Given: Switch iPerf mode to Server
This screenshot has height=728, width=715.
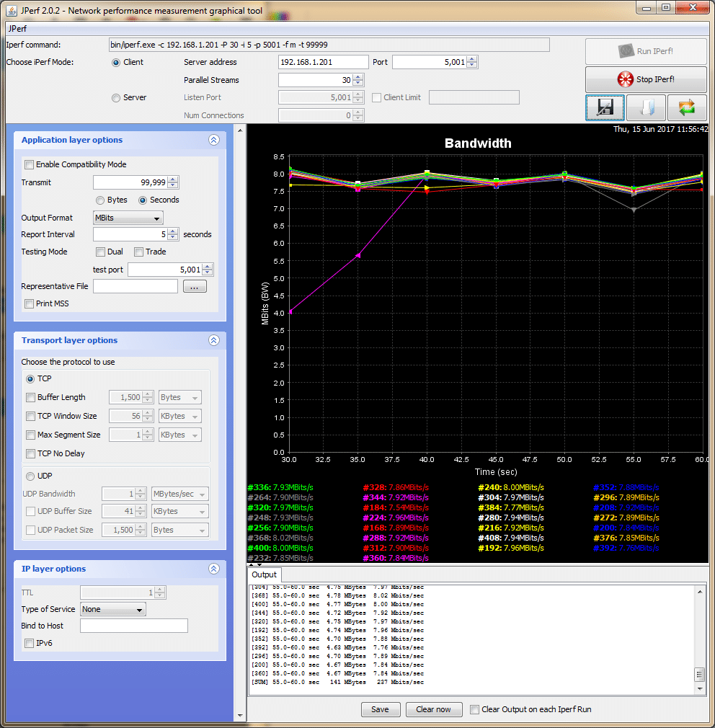Looking at the screenshot, I should (x=115, y=97).
